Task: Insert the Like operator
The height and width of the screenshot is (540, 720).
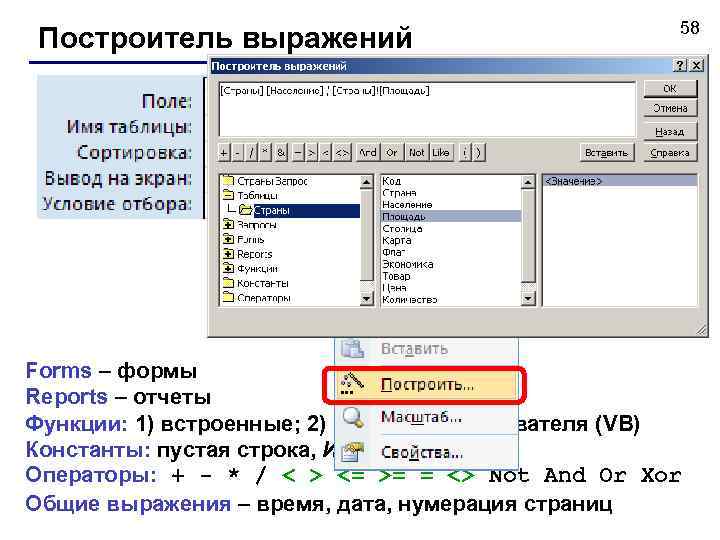Action: [441, 153]
